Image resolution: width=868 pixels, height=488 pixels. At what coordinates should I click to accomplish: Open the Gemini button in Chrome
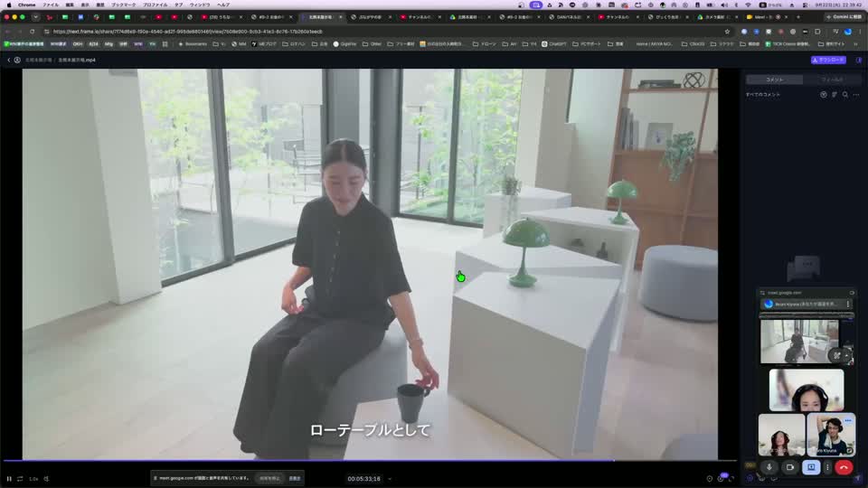point(844,17)
